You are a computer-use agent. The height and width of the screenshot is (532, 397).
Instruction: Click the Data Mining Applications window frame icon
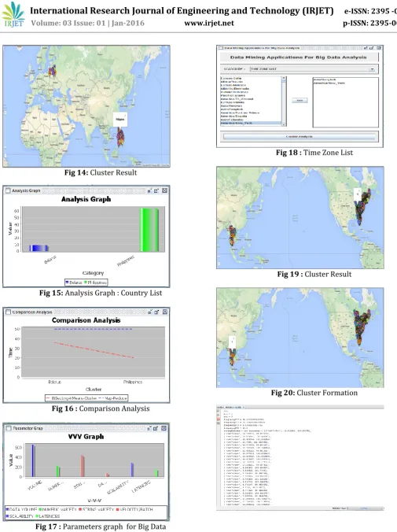click(x=221, y=48)
